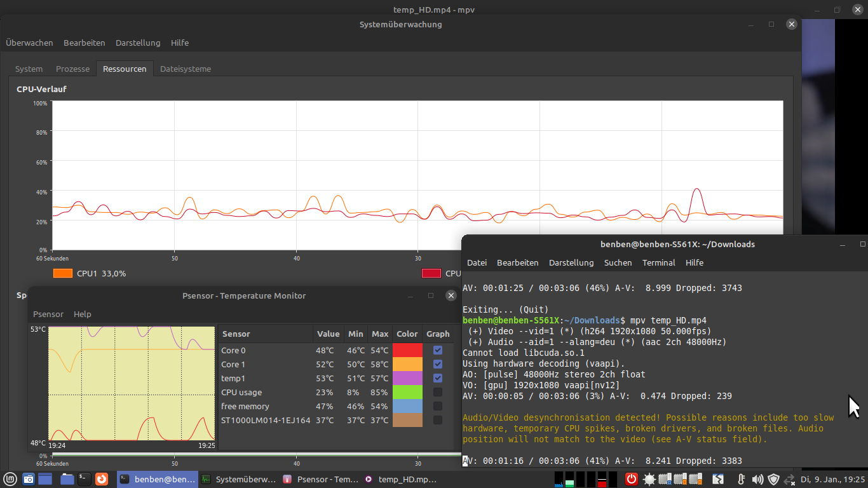Click the system load graphs applet
This screenshot has width=868, height=488.
tap(586, 479)
